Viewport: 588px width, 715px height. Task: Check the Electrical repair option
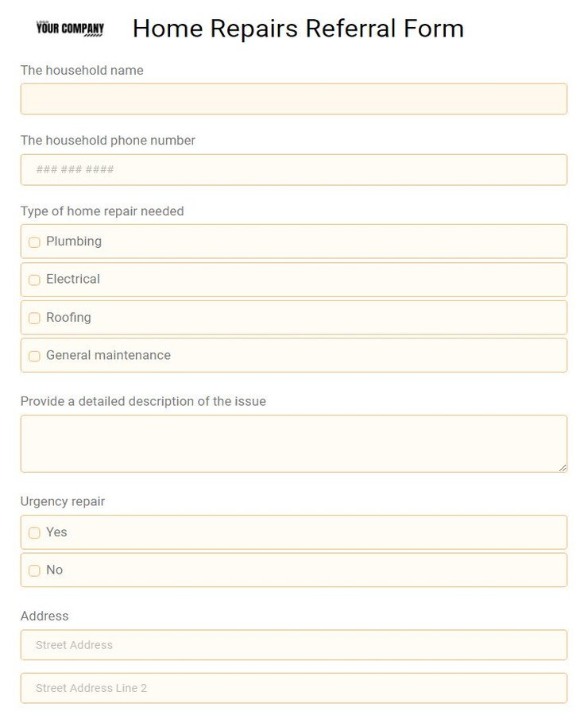34,280
